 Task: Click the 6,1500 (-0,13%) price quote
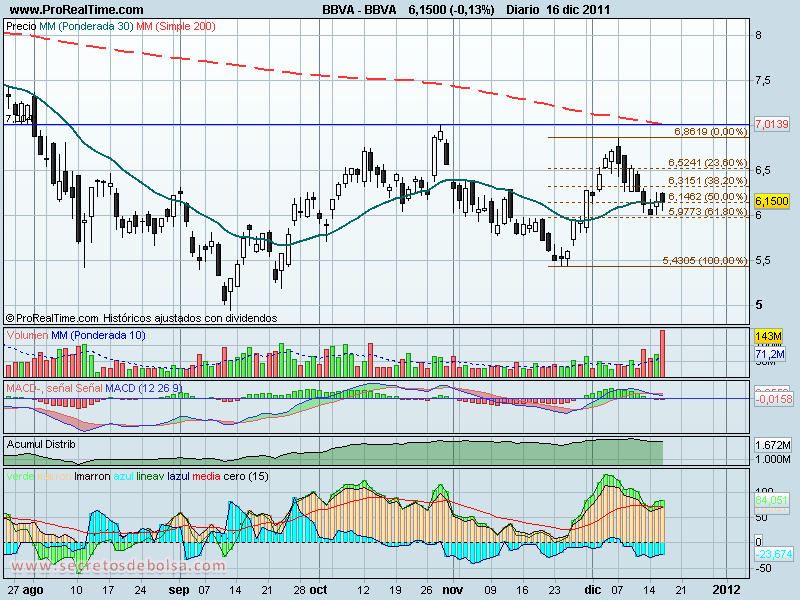451,9
